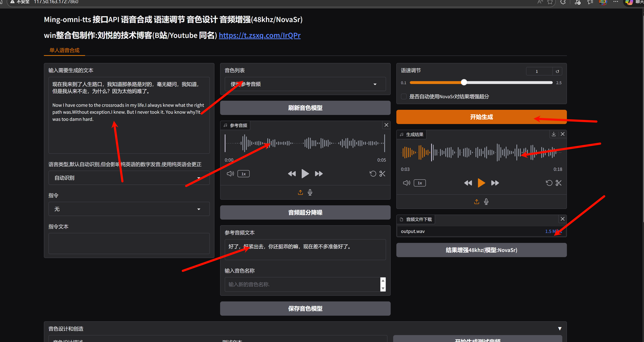Fast forward the generated result audio
The height and width of the screenshot is (342, 644).
point(495,183)
